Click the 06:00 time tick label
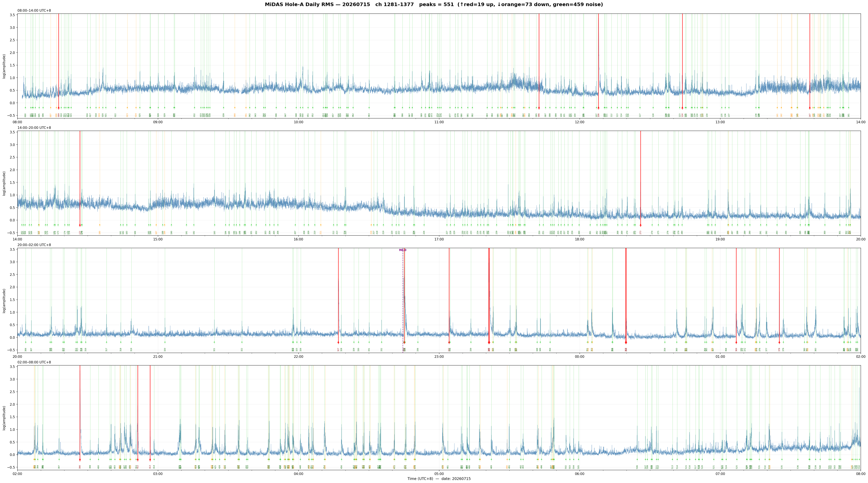 pyautogui.click(x=580, y=474)
